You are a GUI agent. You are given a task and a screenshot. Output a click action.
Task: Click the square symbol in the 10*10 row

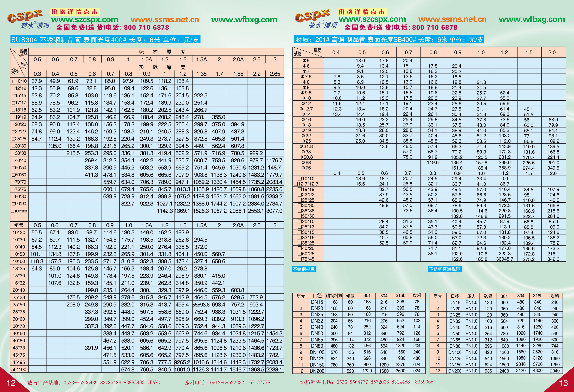pyautogui.click(x=14, y=81)
